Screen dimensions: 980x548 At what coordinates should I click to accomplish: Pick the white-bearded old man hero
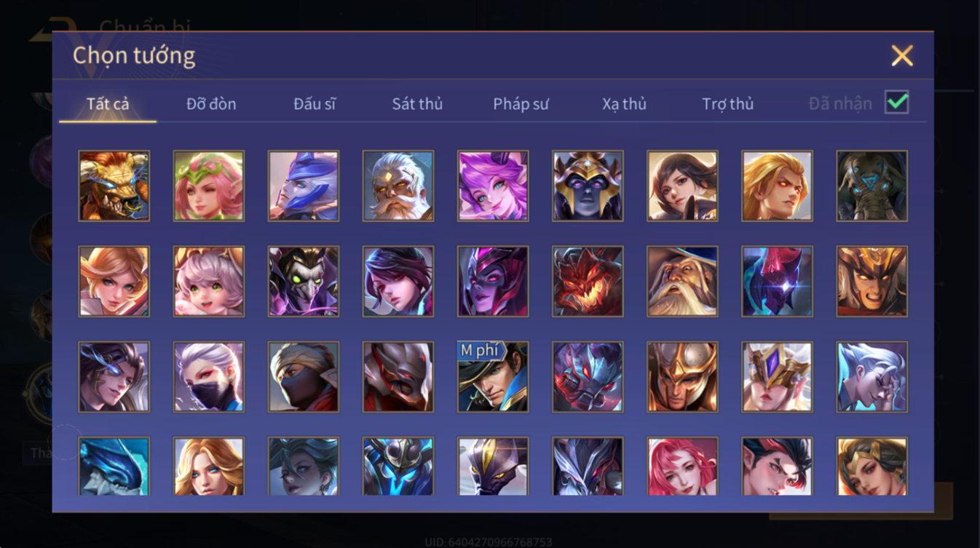(398, 186)
